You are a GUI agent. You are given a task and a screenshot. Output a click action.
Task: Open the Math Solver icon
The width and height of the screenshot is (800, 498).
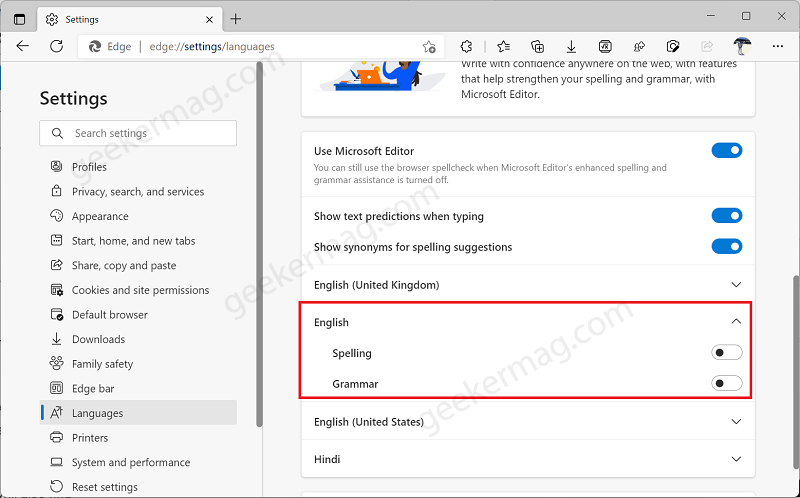coord(605,46)
